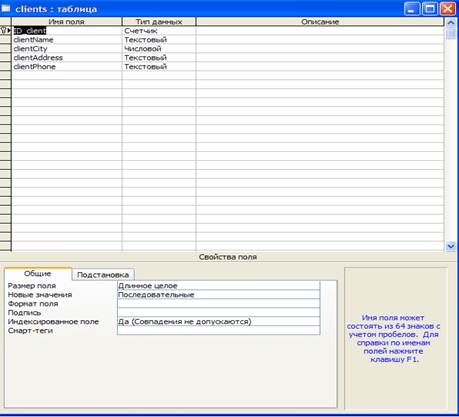Open the data type cell for clientCity
Screen dimensions: 459x417
tap(159, 49)
